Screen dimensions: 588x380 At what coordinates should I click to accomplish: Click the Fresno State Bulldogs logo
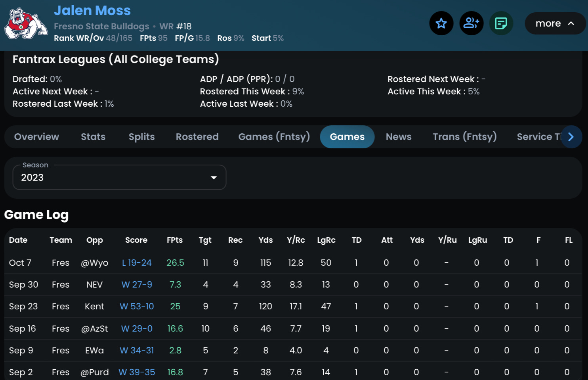tap(26, 24)
